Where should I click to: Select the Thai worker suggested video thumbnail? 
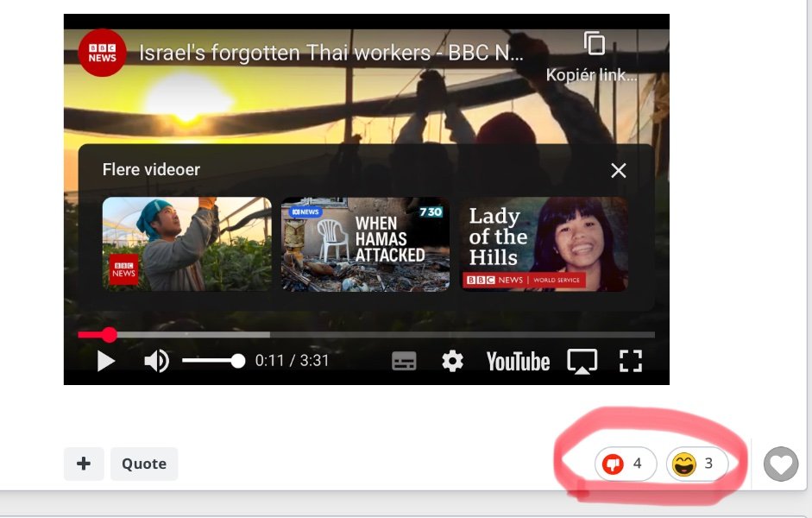point(186,244)
